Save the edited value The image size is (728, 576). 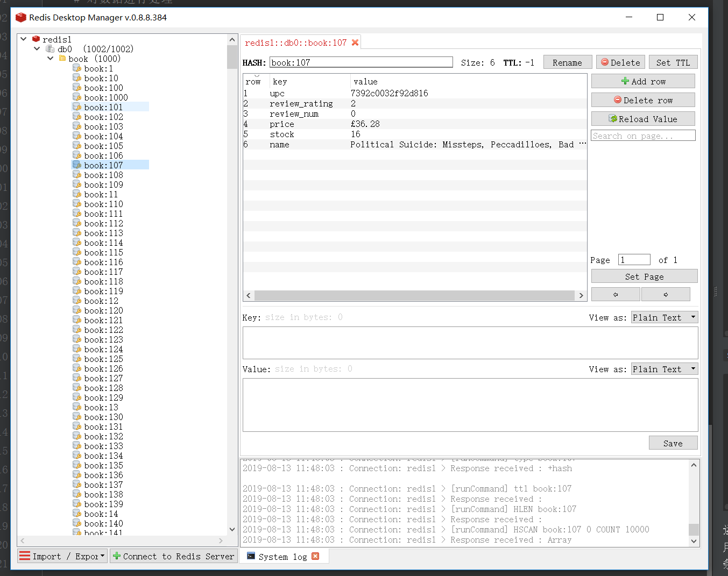click(x=673, y=443)
